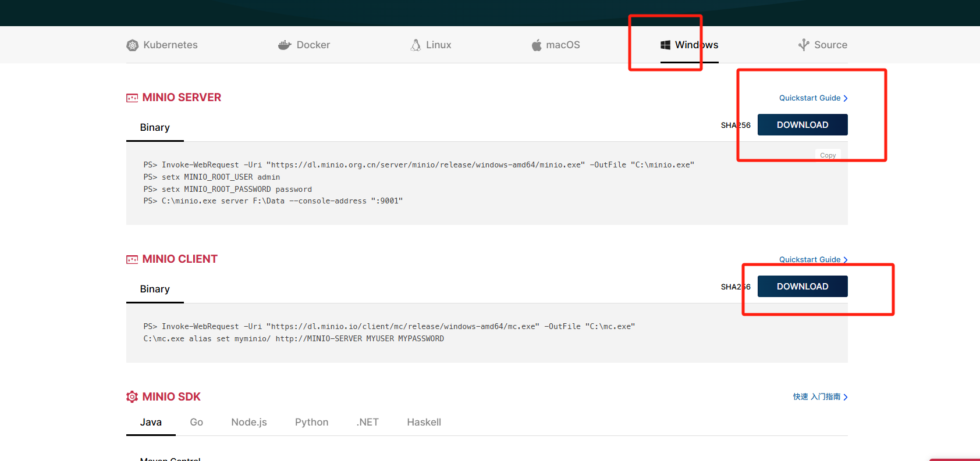This screenshot has height=461, width=980.
Task: Copy the MinIO Server command block
Action: (828, 155)
